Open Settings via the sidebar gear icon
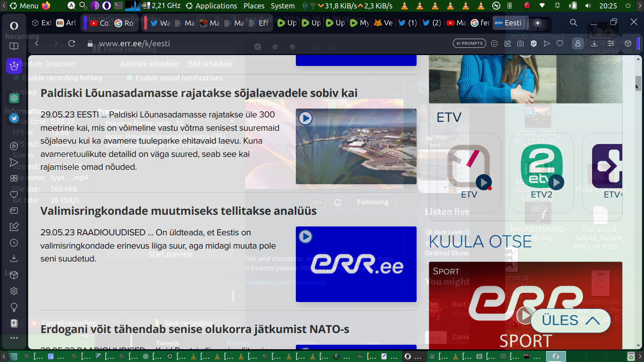 coord(14,291)
